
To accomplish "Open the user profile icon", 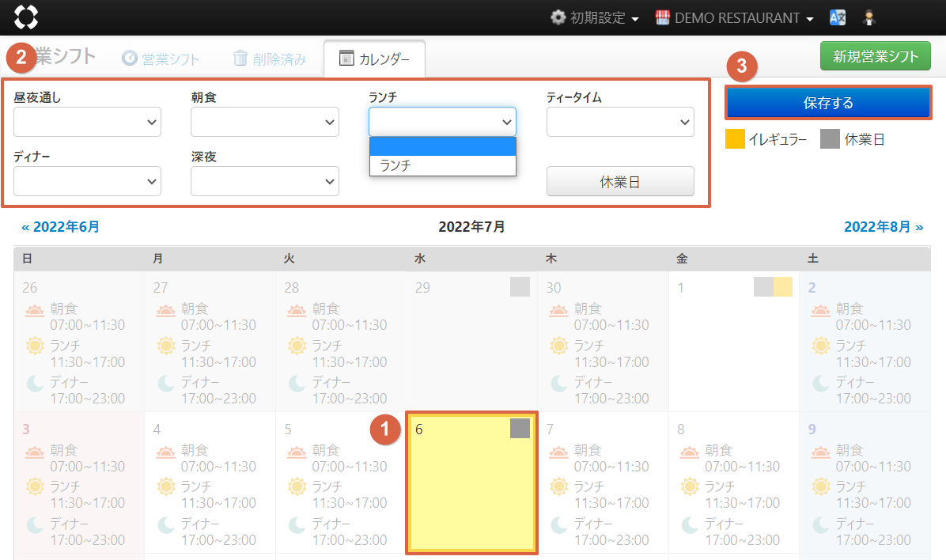I will 870,17.
